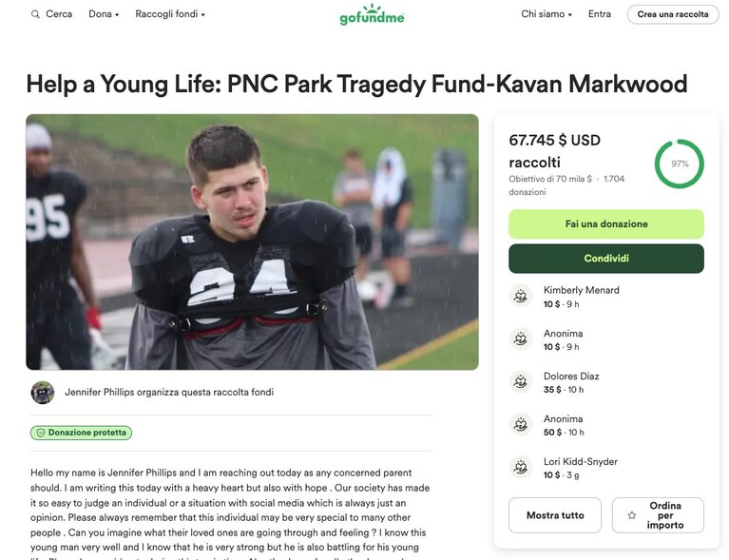This screenshot has width=729, height=560.
Task: Open the football player campaign photo
Action: coord(253,241)
